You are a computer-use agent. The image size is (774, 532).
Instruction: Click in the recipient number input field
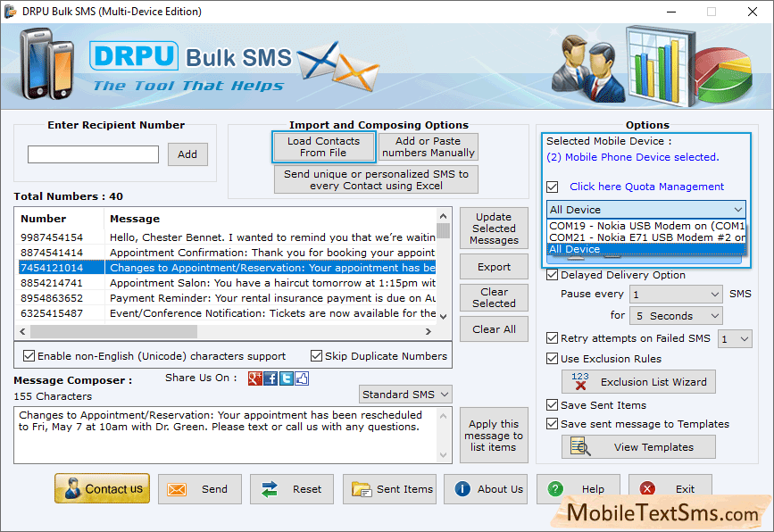point(94,154)
